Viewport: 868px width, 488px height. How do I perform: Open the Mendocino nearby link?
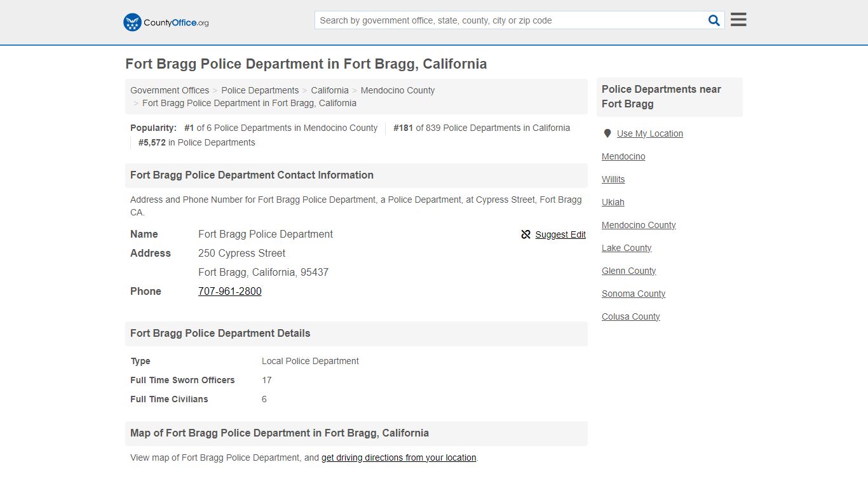[x=623, y=156]
